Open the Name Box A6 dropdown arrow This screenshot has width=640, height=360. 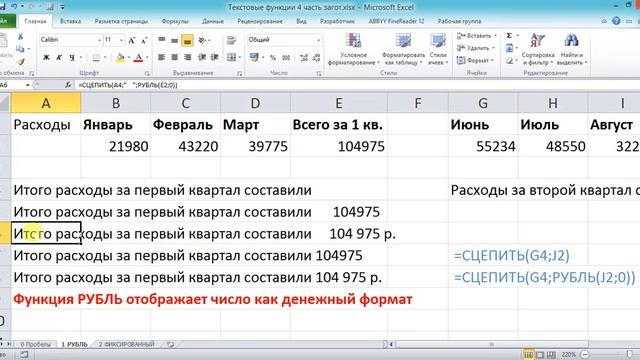[27, 85]
